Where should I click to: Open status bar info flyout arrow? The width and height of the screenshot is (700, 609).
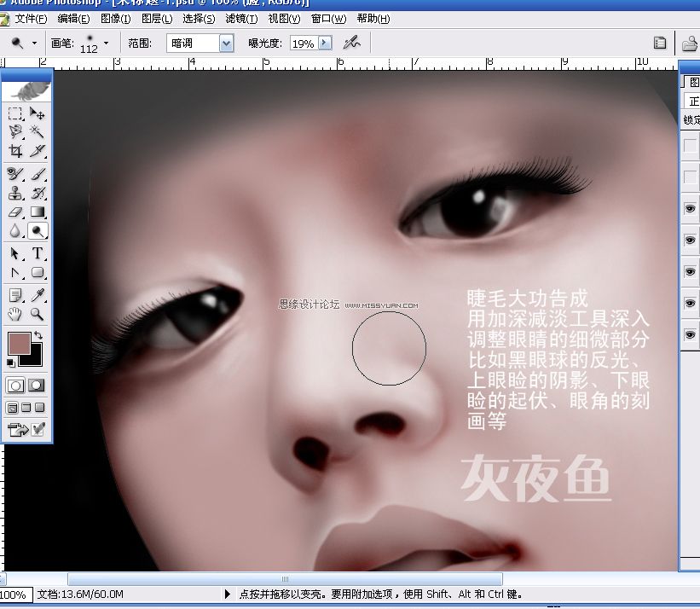click(228, 594)
